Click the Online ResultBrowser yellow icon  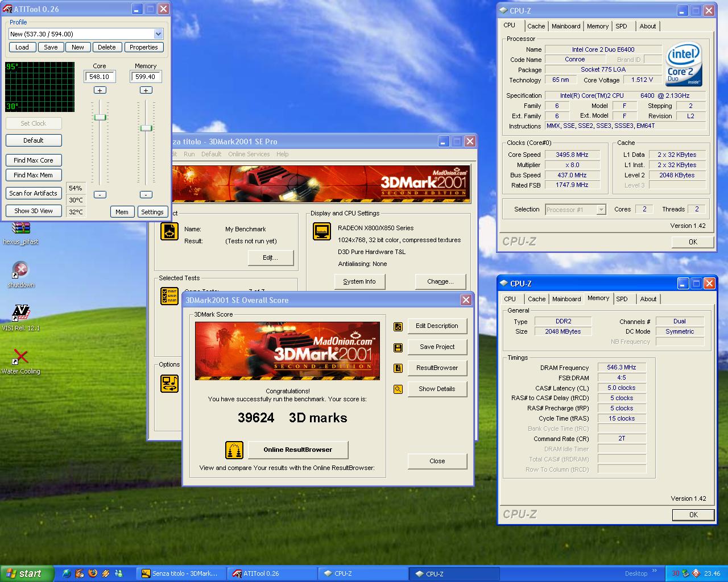[x=234, y=450]
